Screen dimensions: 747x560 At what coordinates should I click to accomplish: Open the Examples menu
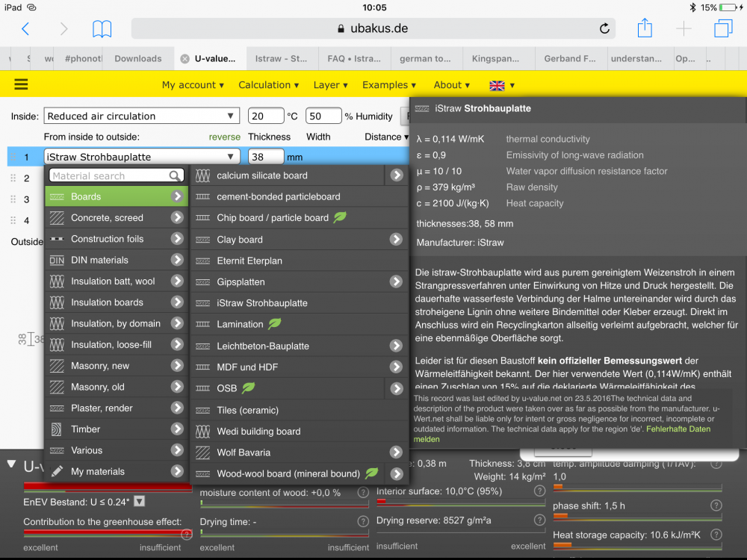[x=389, y=85]
